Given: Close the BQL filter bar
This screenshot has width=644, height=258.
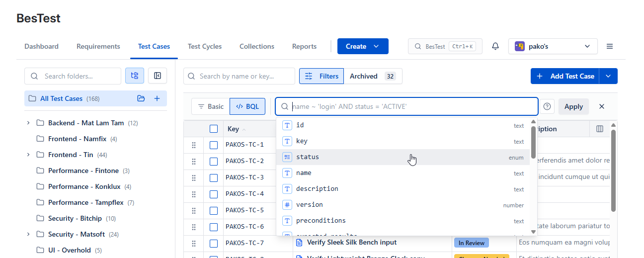Looking at the screenshot, I should point(602,106).
